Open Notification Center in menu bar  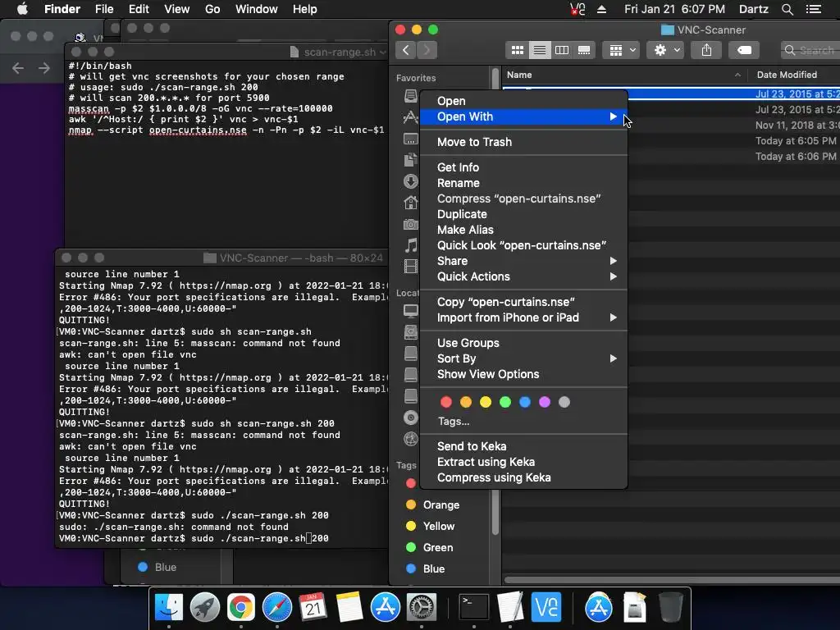(814, 9)
